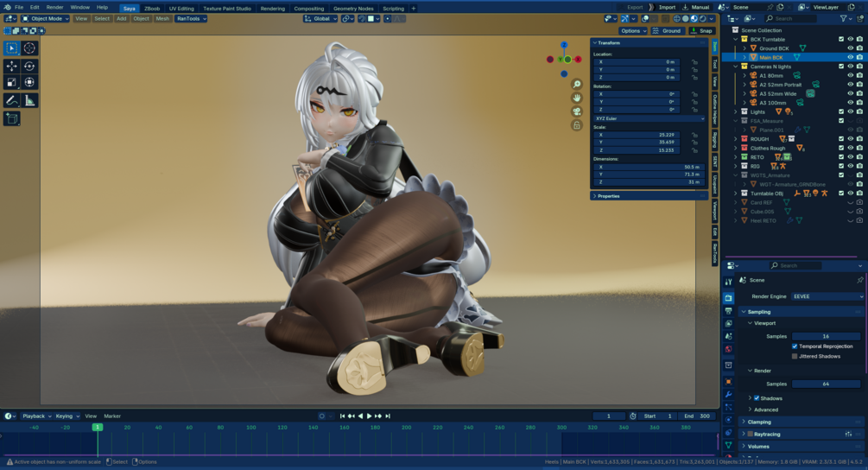Image resolution: width=868 pixels, height=470 pixels.
Task: Expand the Properties panel in sidebar
Action: [x=608, y=196]
